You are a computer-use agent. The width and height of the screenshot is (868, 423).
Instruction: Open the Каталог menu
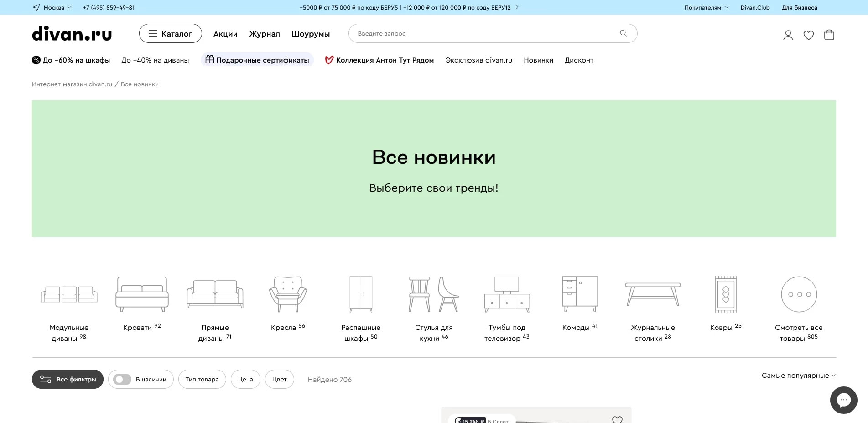tap(170, 33)
